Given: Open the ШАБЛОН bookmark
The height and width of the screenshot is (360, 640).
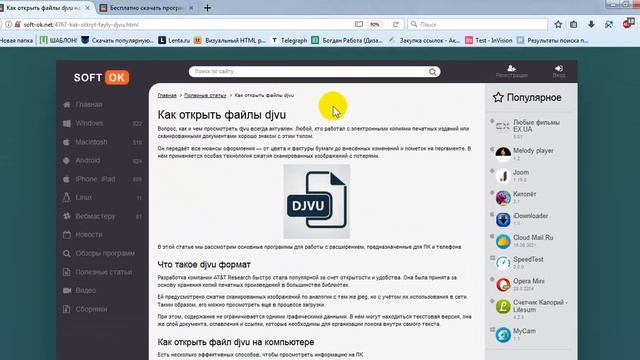Looking at the screenshot, I should click(59, 40).
